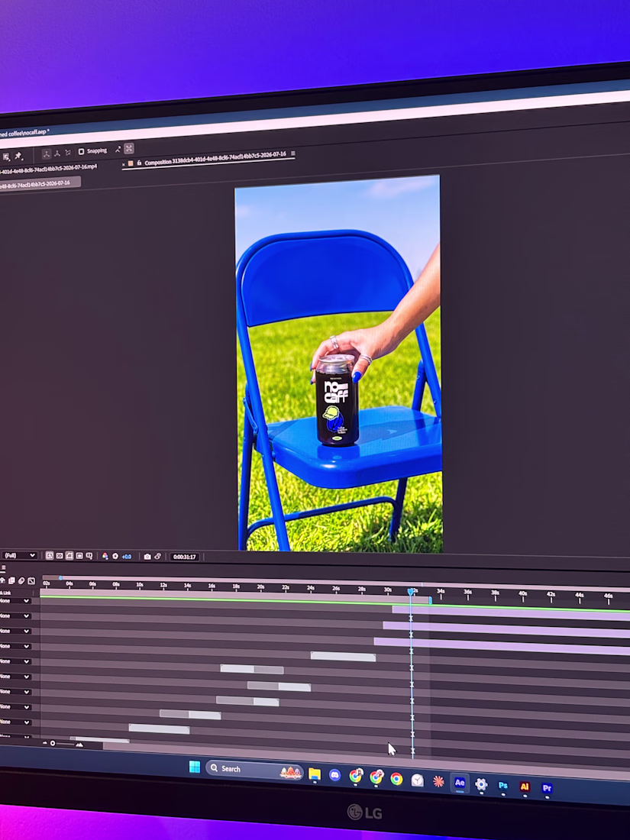Toggle the transparency grid
The width and height of the screenshot is (630, 840).
point(60,555)
